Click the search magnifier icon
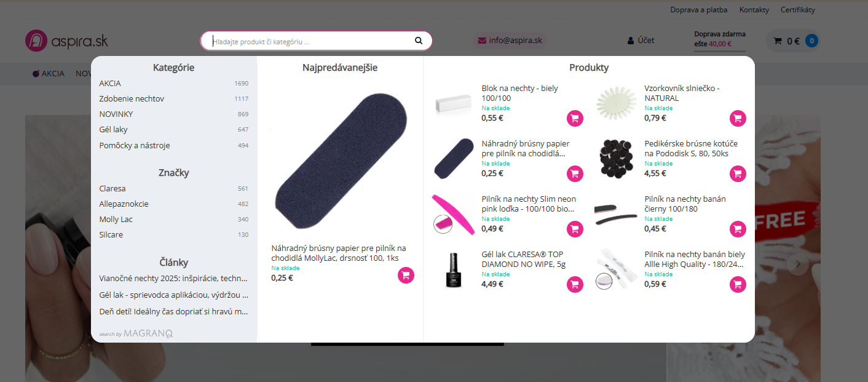This screenshot has height=382, width=868. [x=419, y=41]
